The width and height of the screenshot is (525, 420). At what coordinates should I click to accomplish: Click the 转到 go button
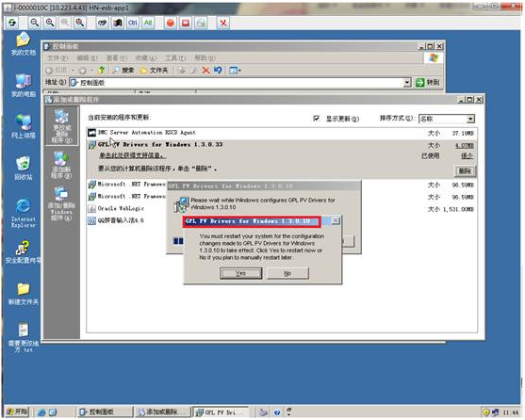coord(428,82)
